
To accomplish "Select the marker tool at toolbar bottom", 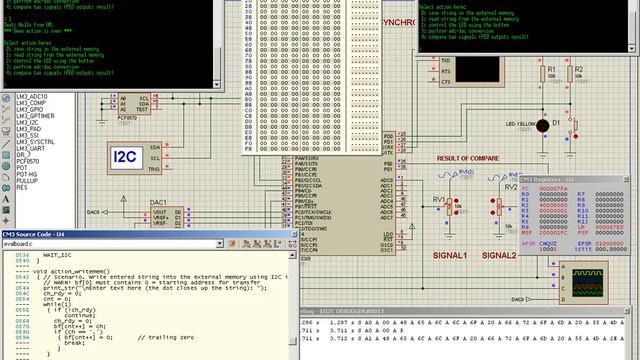I will click(x=6, y=220).
